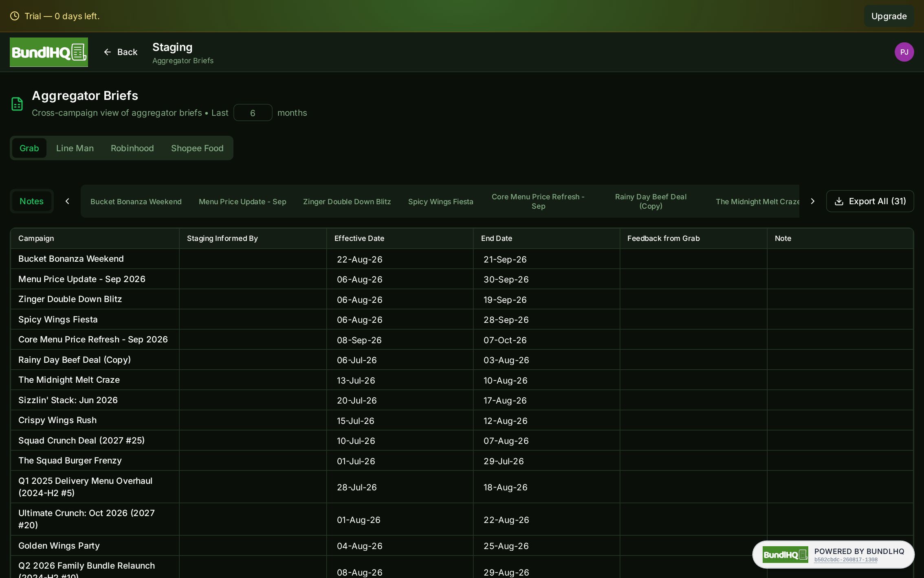
Task: Select Zinger Double Down Blitz table row
Action: 462,299
